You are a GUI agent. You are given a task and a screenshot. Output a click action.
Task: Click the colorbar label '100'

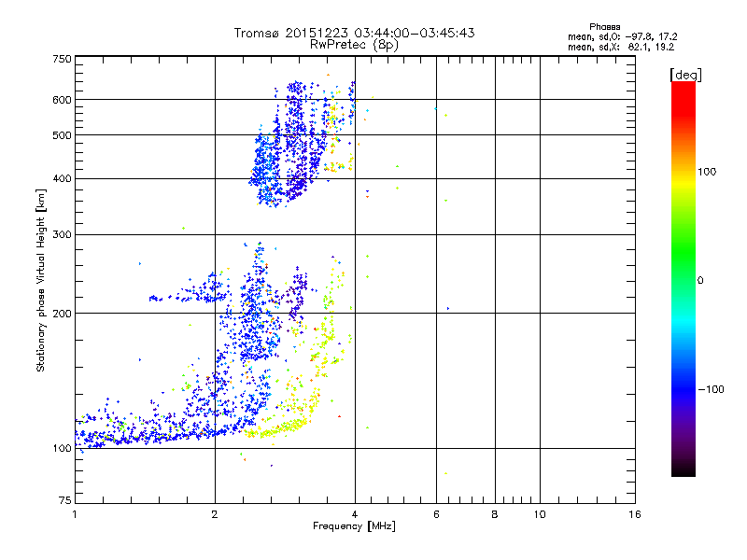click(x=707, y=172)
